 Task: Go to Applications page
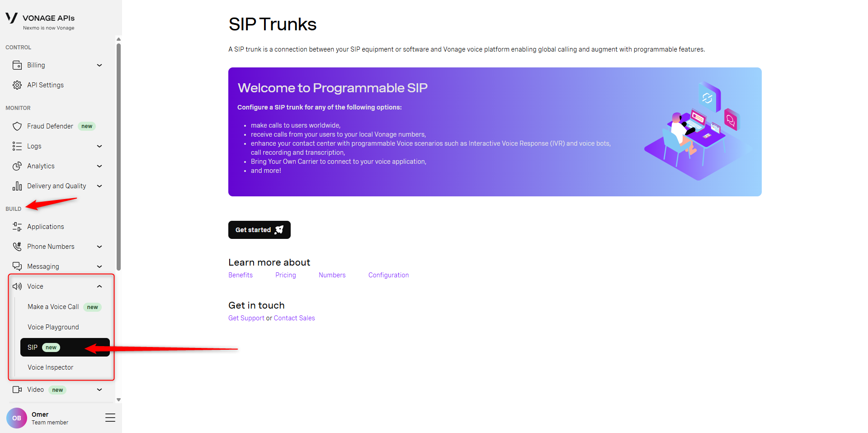(46, 227)
